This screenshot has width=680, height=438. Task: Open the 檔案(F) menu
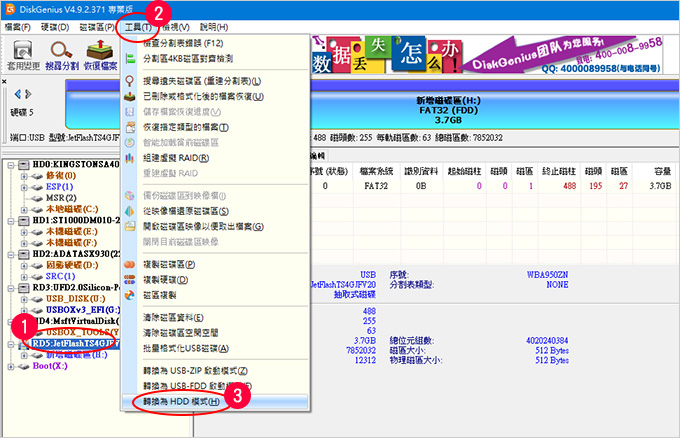17,27
